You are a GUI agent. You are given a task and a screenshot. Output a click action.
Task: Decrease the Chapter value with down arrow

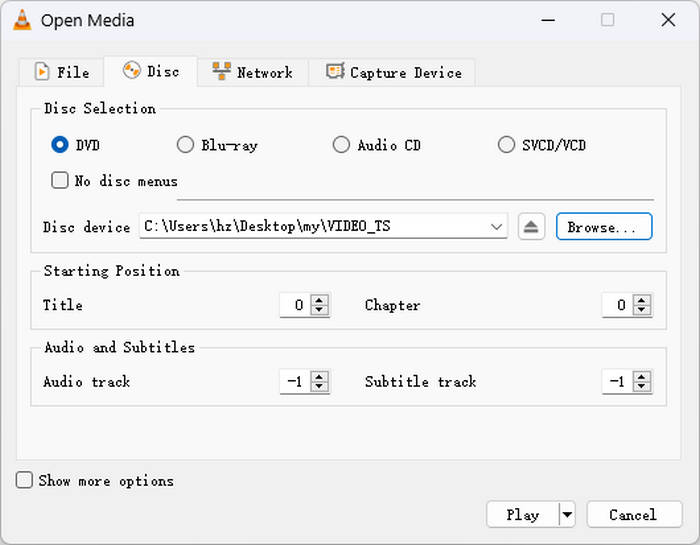click(642, 310)
